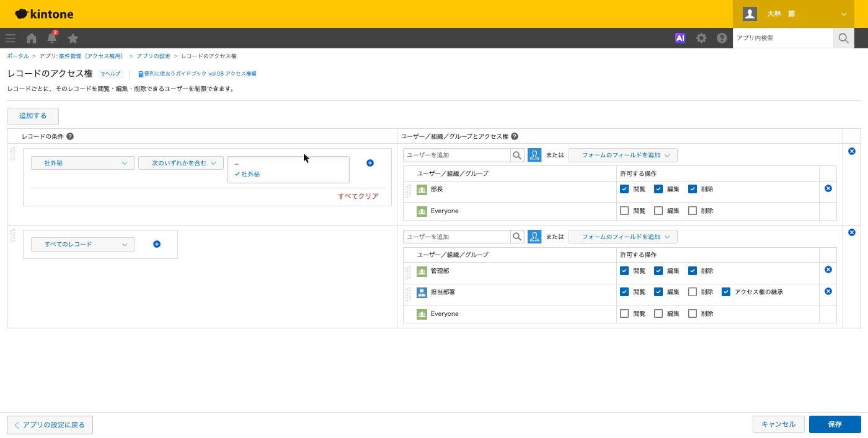Launch the AI assistant icon
868x438 pixels.
coord(680,38)
